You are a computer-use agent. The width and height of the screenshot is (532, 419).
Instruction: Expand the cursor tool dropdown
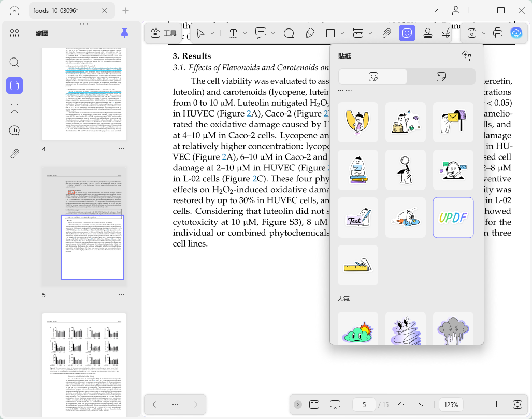pyautogui.click(x=212, y=33)
